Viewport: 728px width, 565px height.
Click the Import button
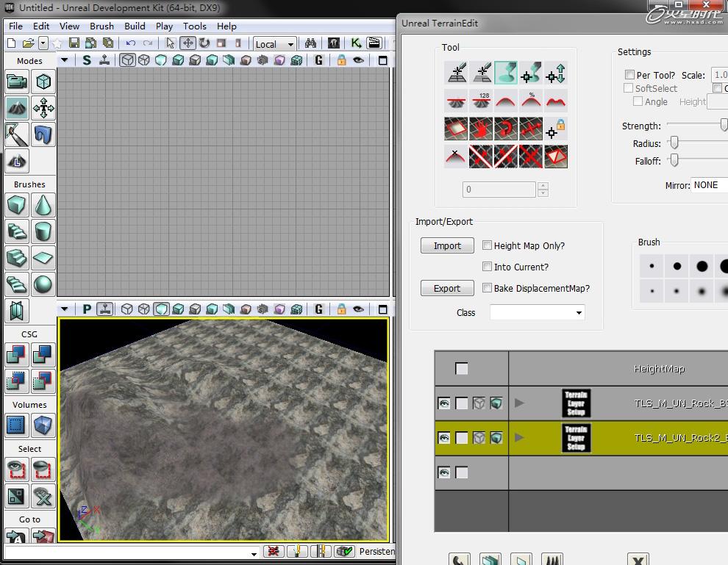pyautogui.click(x=447, y=245)
